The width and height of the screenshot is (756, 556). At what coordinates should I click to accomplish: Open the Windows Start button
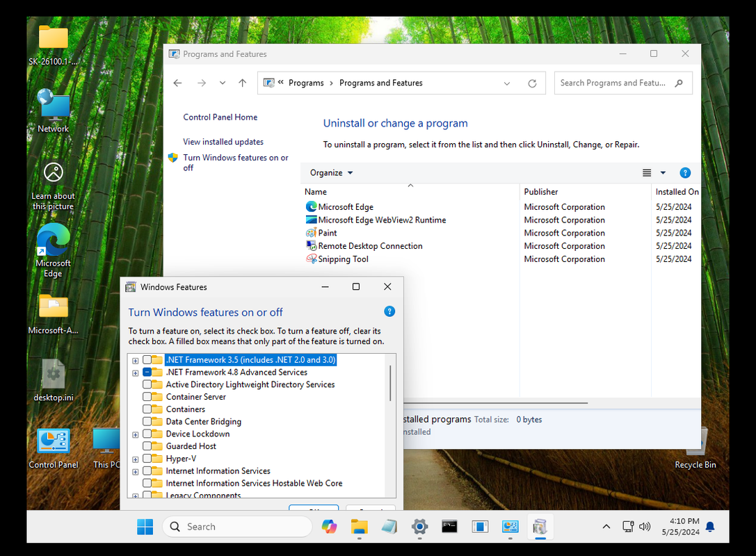point(145,527)
